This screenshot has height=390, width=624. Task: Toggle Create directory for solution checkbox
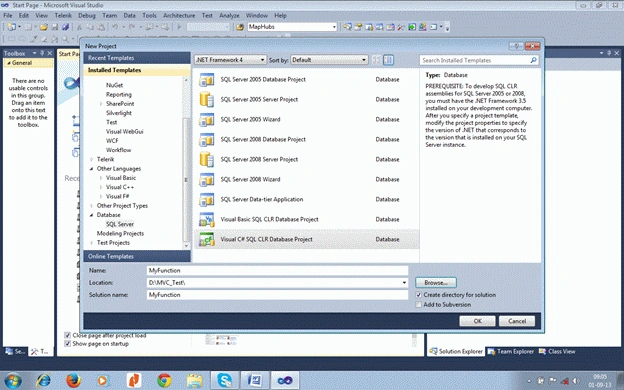[419, 295]
